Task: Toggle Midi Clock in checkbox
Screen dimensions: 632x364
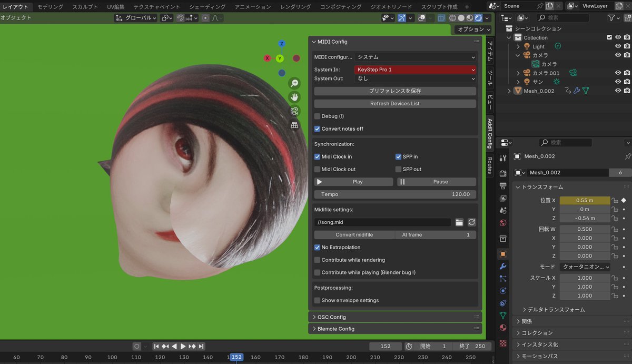Action: coord(317,156)
